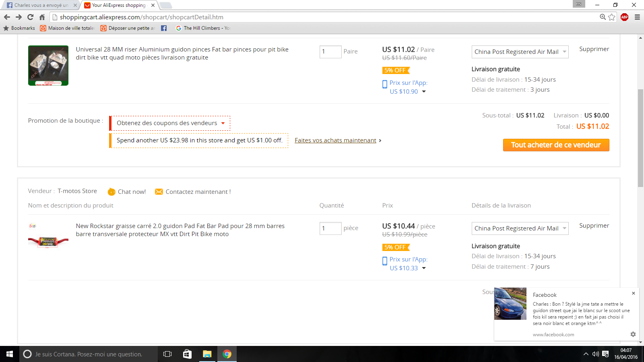Go to the browser home icon

[x=42, y=17]
